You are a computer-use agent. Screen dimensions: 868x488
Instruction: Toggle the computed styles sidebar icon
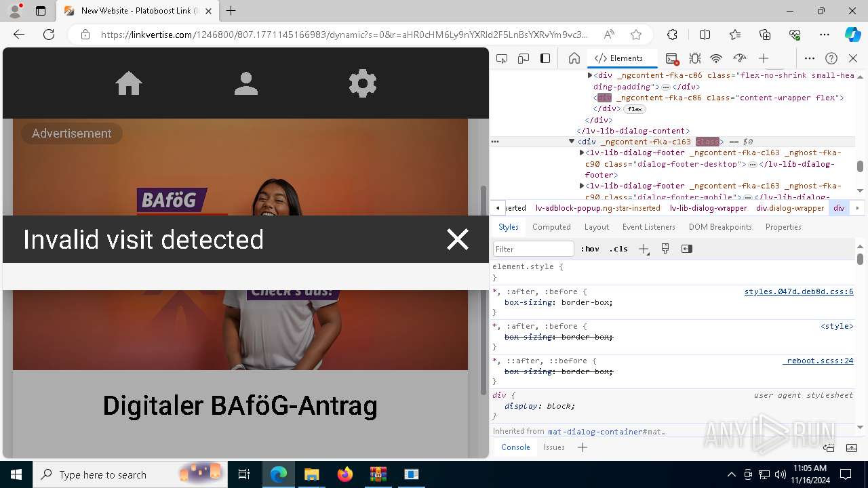[687, 249]
